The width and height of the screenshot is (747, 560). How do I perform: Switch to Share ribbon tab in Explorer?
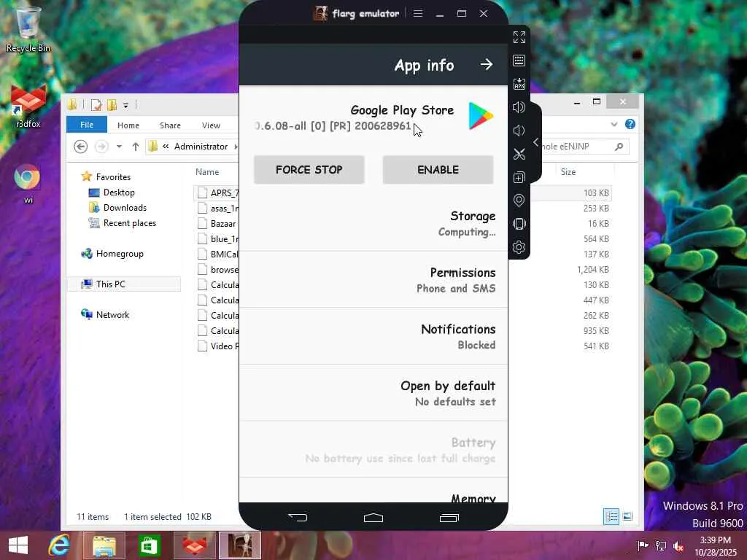coord(170,125)
